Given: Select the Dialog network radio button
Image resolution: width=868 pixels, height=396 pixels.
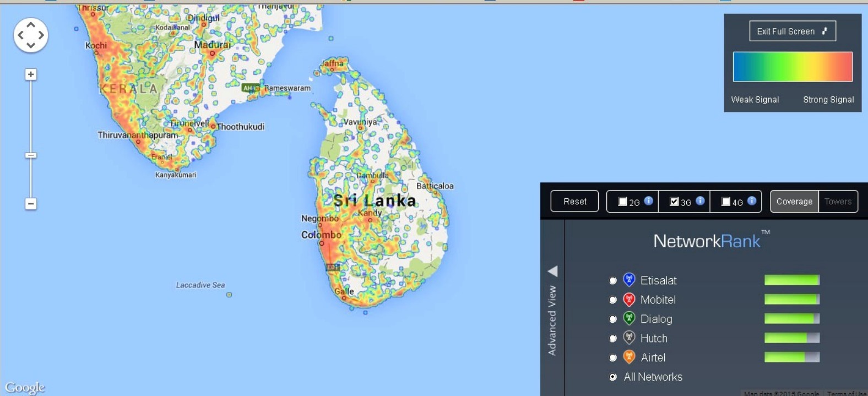Looking at the screenshot, I should 613,319.
